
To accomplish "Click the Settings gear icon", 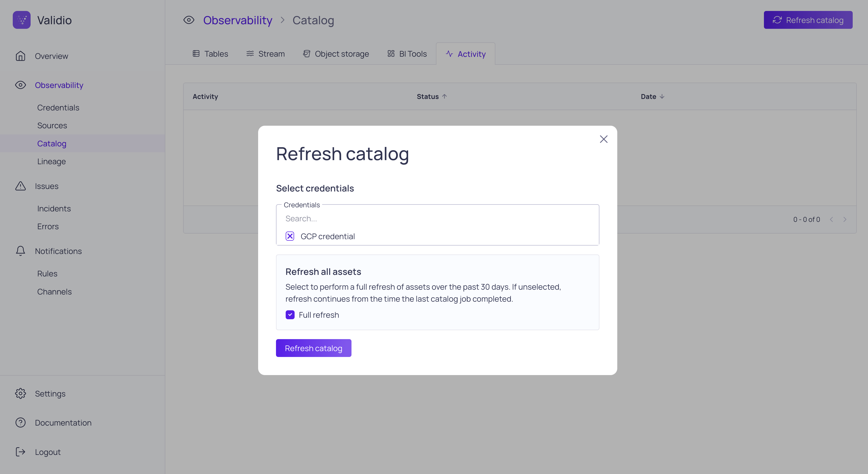I will pos(21,393).
